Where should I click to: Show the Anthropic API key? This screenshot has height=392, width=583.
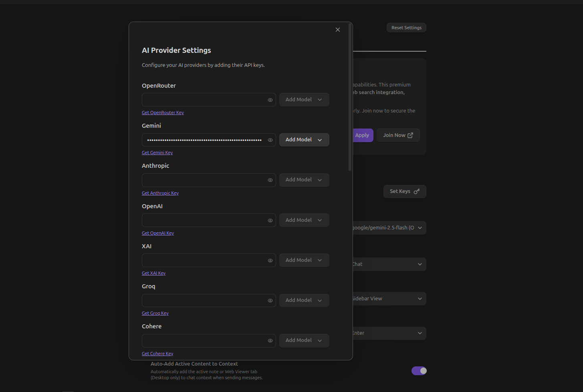[270, 180]
